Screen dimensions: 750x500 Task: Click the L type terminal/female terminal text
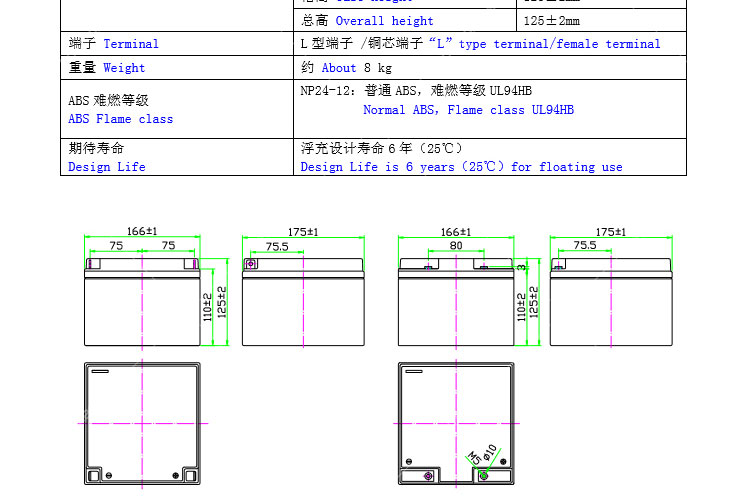tap(480, 44)
